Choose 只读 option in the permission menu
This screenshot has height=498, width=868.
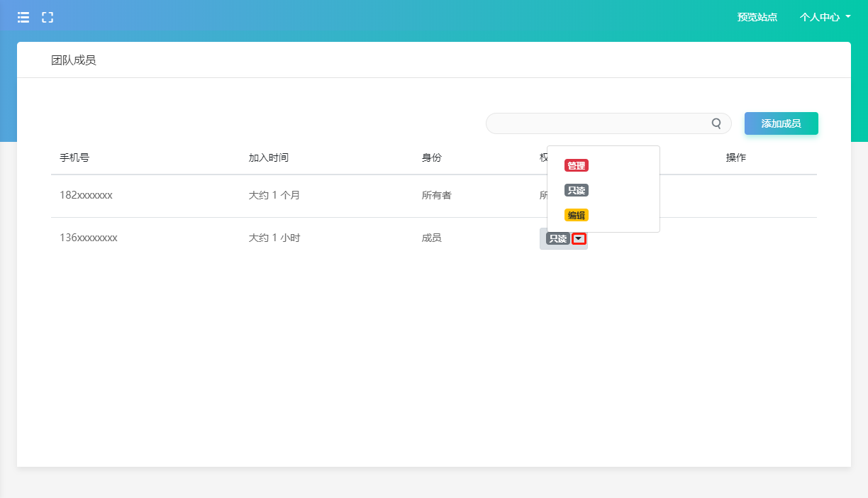click(x=576, y=191)
